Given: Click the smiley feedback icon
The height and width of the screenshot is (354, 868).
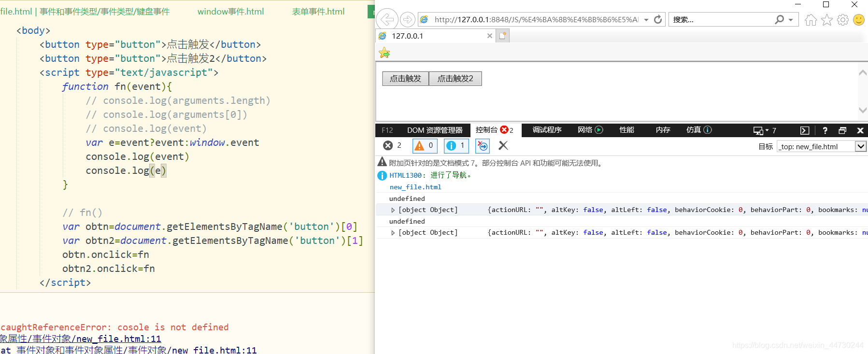Looking at the screenshot, I should [859, 20].
